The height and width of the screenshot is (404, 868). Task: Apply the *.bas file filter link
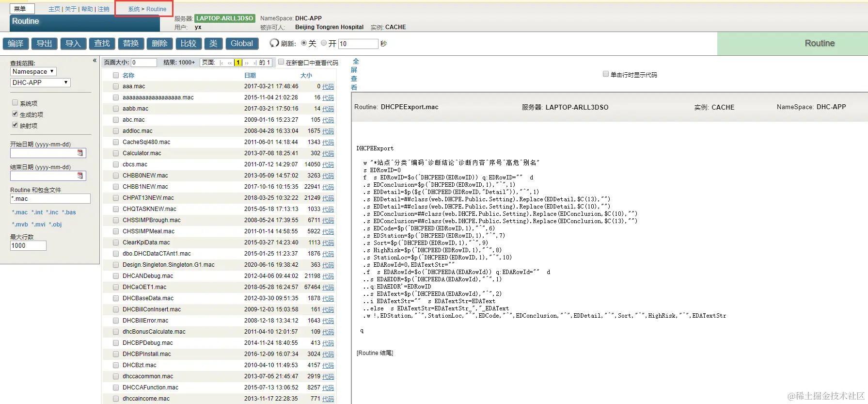point(69,212)
